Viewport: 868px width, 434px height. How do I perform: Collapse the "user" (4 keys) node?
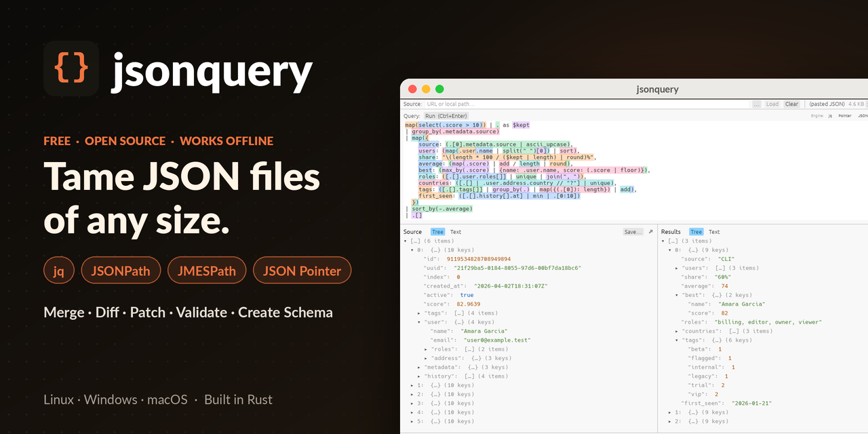tap(419, 322)
